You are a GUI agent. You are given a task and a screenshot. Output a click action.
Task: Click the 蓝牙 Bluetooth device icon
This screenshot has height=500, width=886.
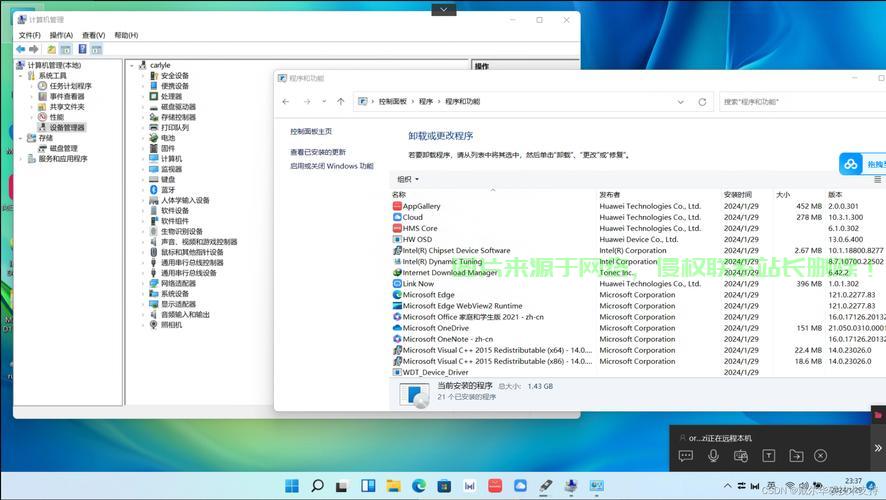click(154, 190)
